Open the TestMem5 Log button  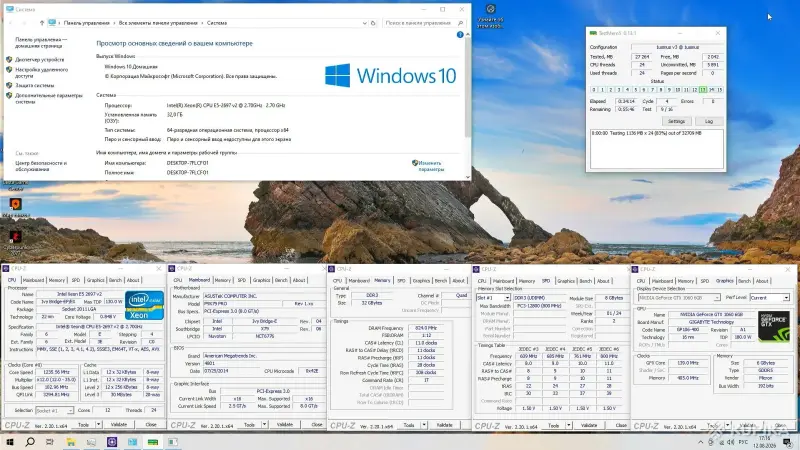pyautogui.click(x=709, y=121)
